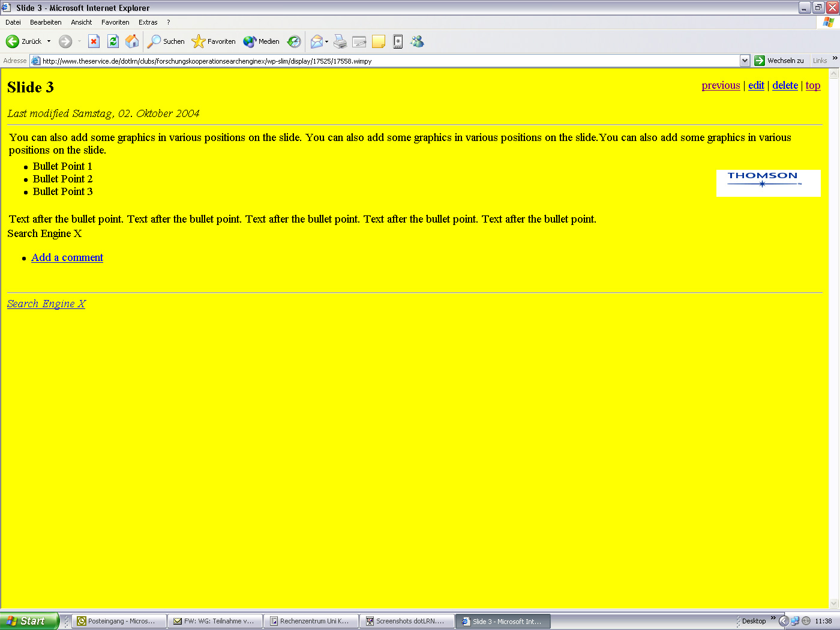Refresh the current slide page
This screenshot has height=630, width=840.
(113, 41)
